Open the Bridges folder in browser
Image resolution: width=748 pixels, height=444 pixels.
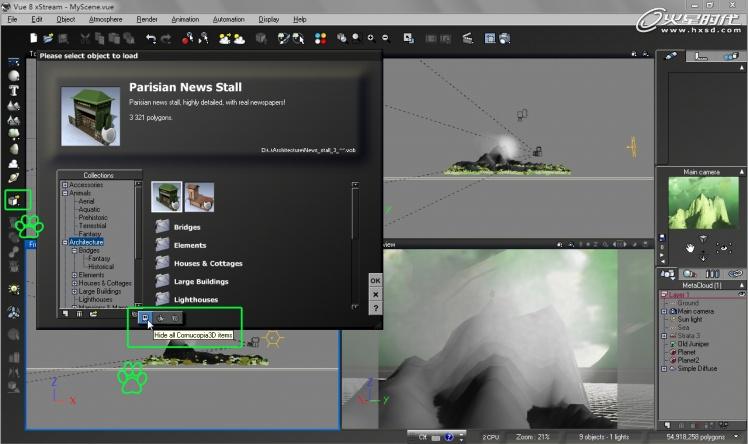(x=178, y=227)
